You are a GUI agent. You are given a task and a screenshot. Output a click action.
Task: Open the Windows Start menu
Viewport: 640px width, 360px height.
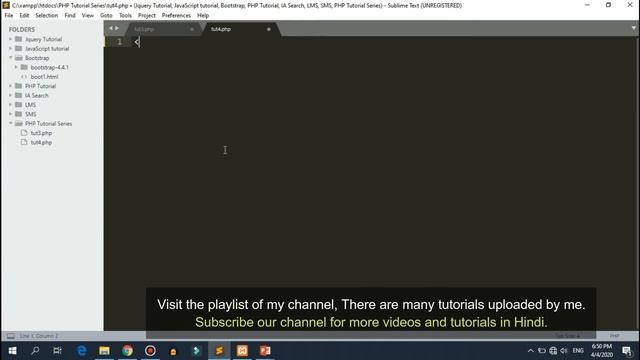(12, 351)
